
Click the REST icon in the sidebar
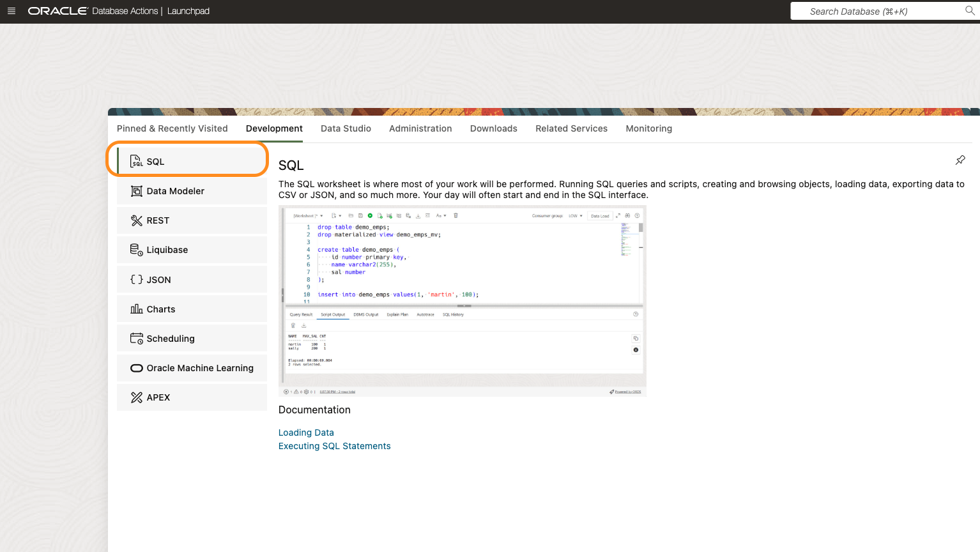click(136, 220)
